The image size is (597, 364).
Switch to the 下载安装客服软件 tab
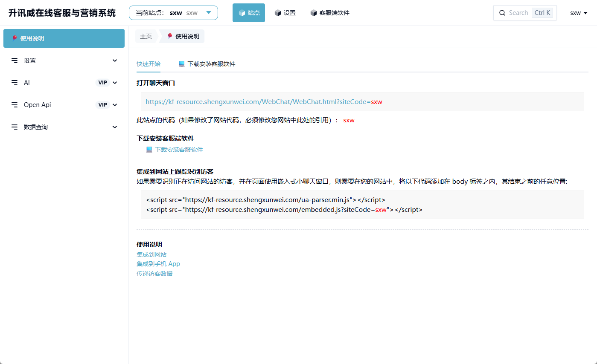click(211, 64)
